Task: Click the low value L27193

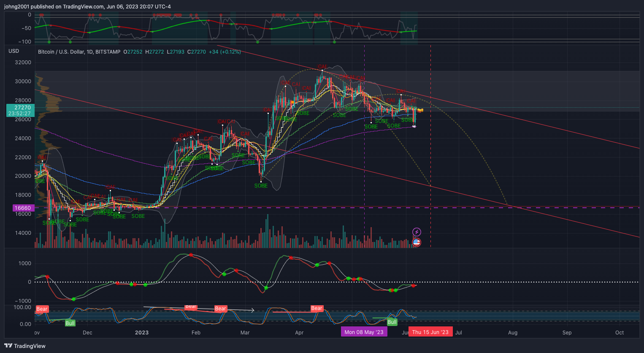Action: 176,52
